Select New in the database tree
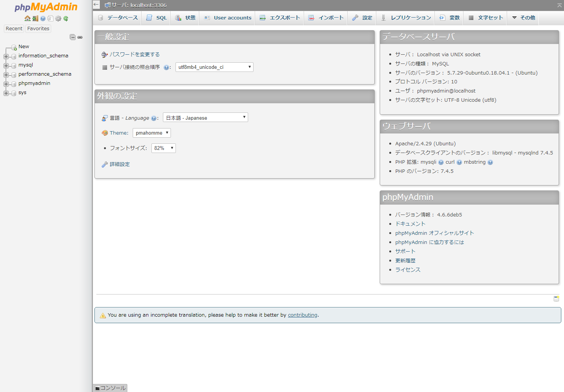564x392 pixels. point(24,47)
